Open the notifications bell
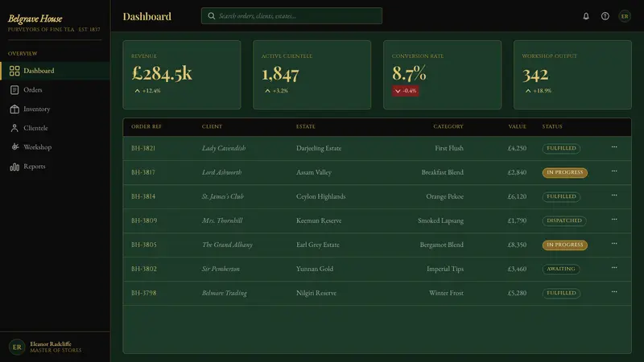 pyautogui.click(x=586, y=16)
